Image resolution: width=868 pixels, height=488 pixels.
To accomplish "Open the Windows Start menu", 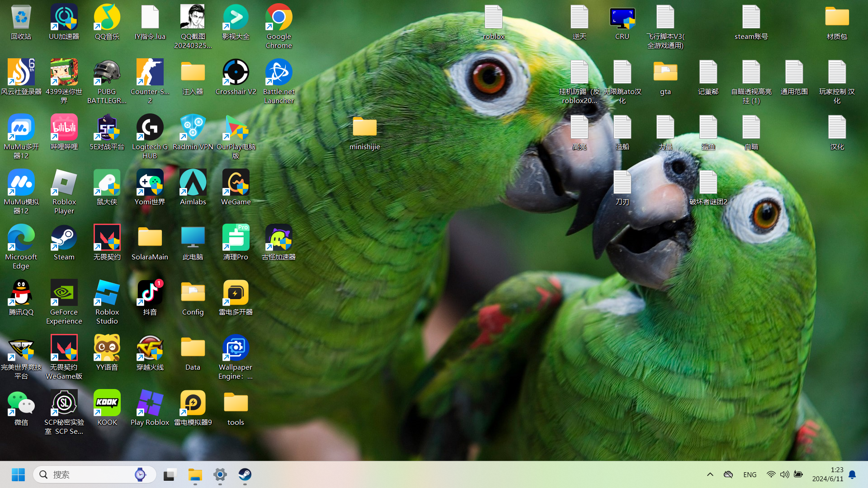I will tap(18, 474).
